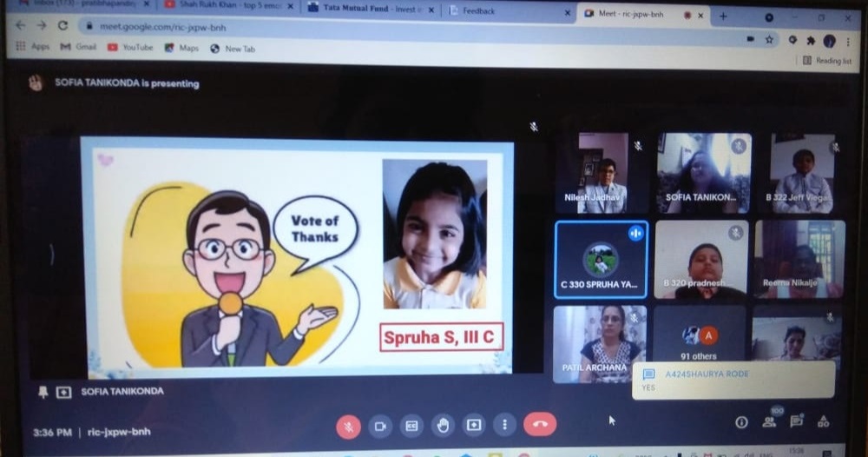
Task: Switch to the Feedback tab
Action: tap(503, 11)
